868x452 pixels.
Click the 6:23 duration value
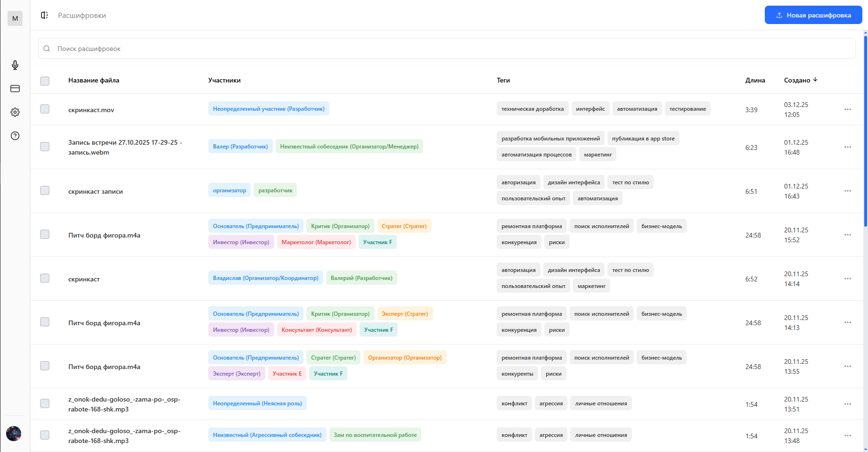coord(751,148)
